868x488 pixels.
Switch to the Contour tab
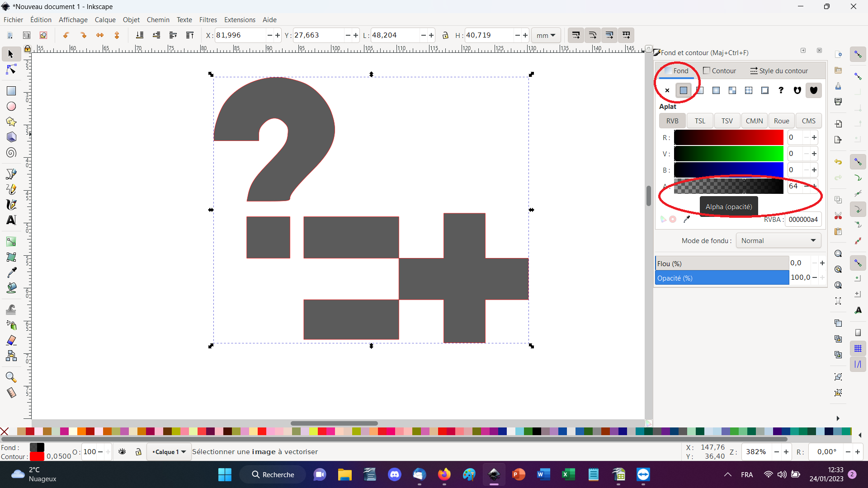pyautogui.click(x=719, y=71)
